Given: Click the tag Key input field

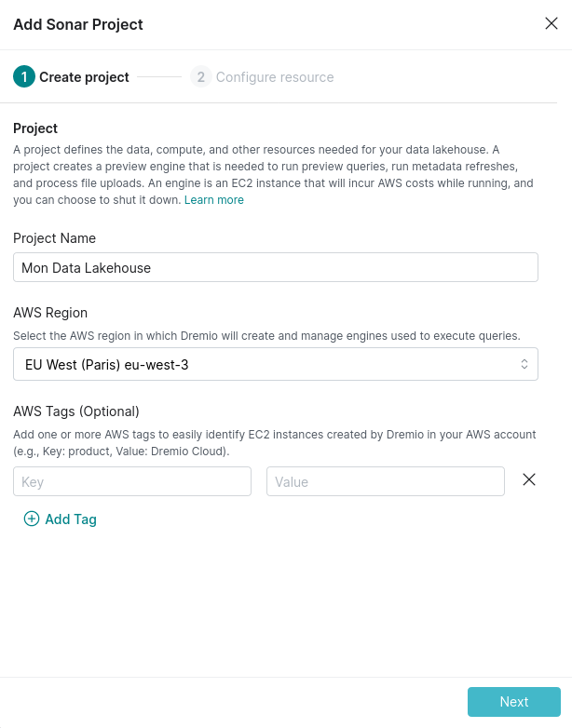Looking at the screenshot, I should click(132, 481).
